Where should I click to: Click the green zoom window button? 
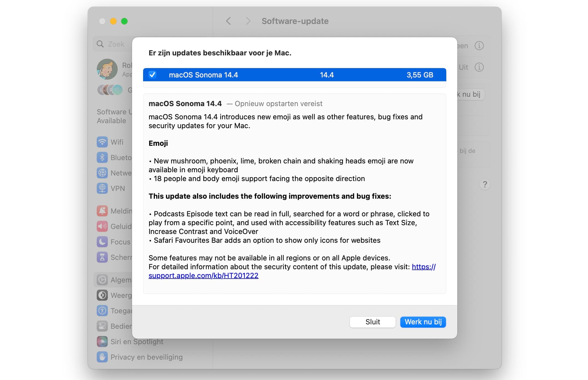124,21
